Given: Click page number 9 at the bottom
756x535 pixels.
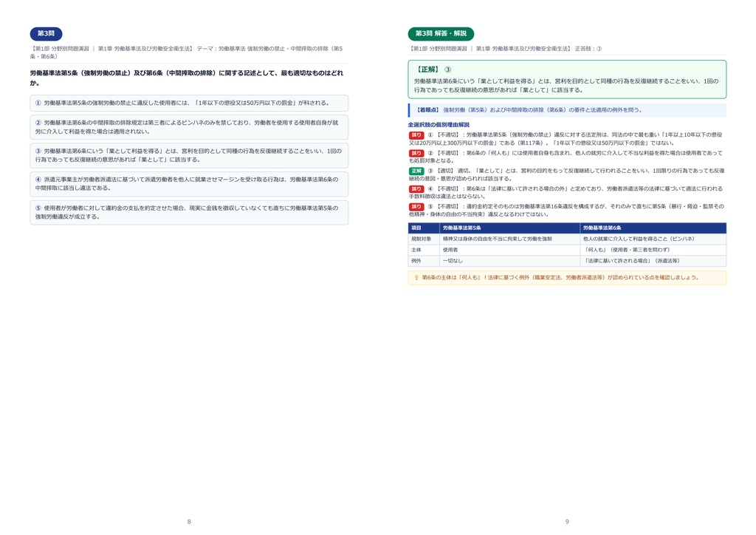Looking at the screenshot, I should pyautogui.click(x=567, y=522).
